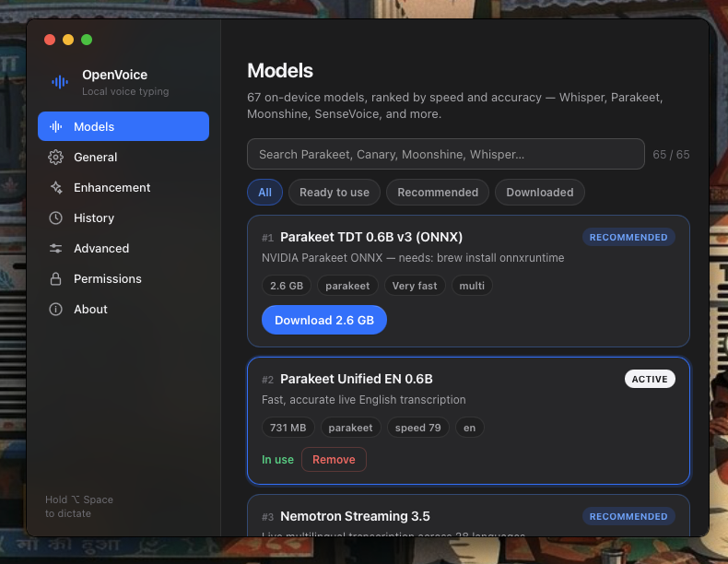Image resolution: width=728 pixels, height=564 pixels.
Task: Click Fast, accurate live English transcription text
Action: coord(363,400)
